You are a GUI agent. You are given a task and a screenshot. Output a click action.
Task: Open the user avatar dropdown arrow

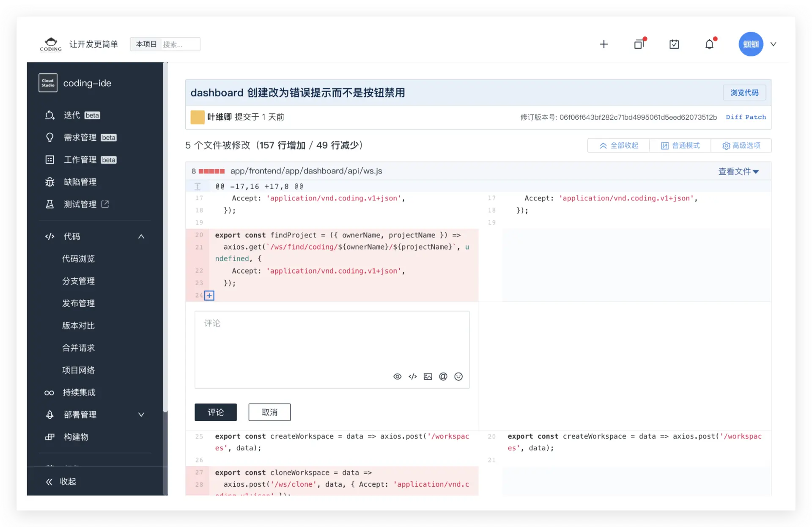point(774,44)
